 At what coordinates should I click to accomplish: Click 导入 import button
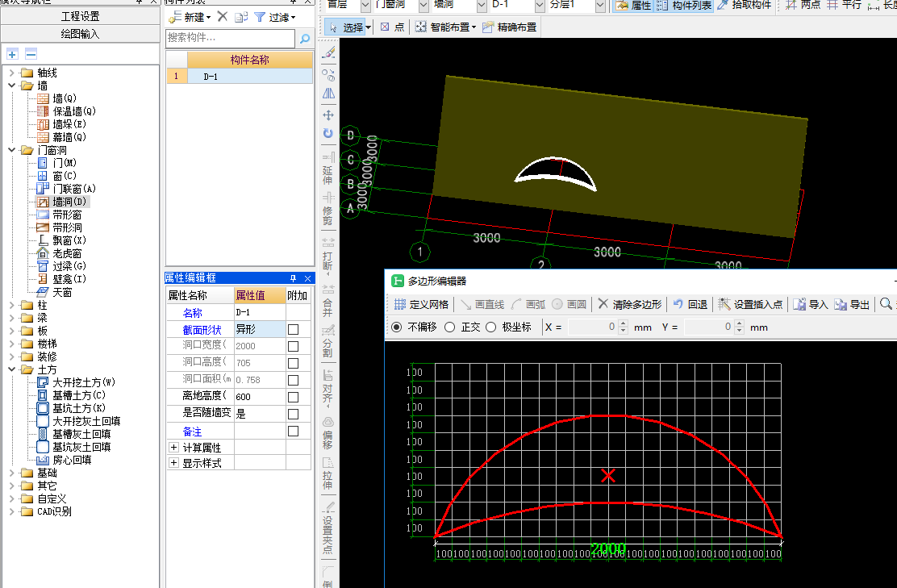tap(811, 304)
